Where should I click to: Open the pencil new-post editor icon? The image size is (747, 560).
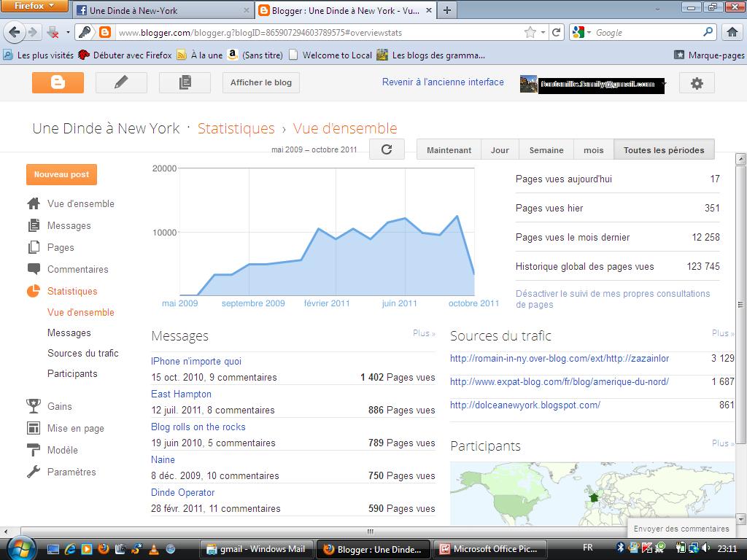[x=121, y=82]
